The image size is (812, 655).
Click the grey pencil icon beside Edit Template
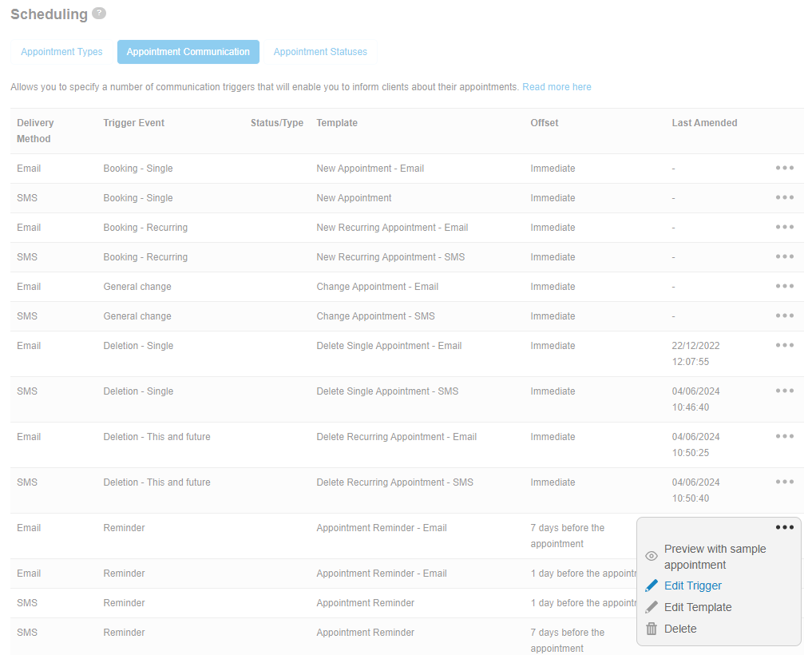652,607
